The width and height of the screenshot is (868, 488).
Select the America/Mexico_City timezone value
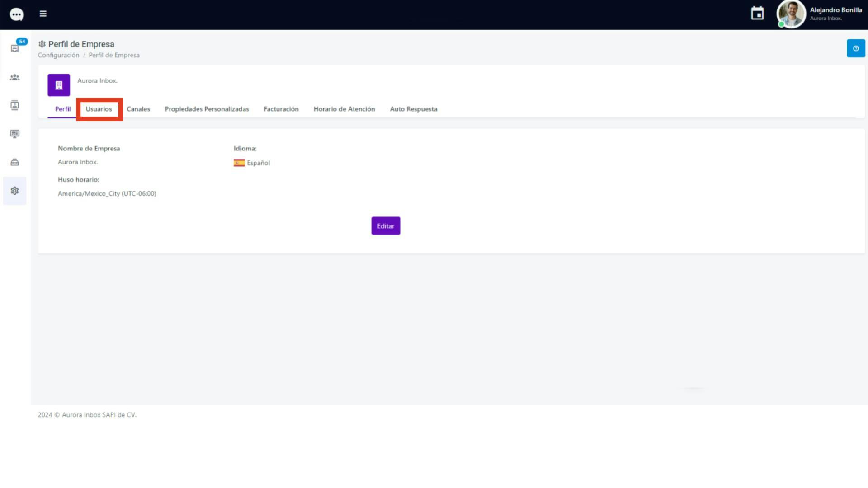pos(107,193)
